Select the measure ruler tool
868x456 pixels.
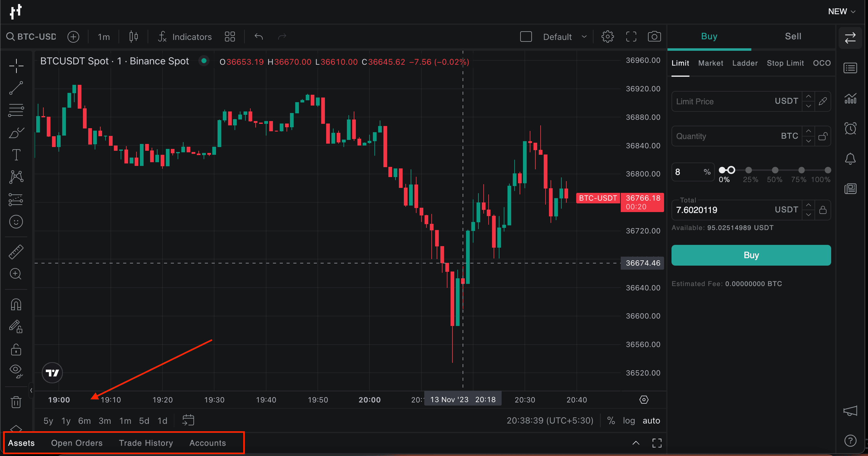pos(16,251)
